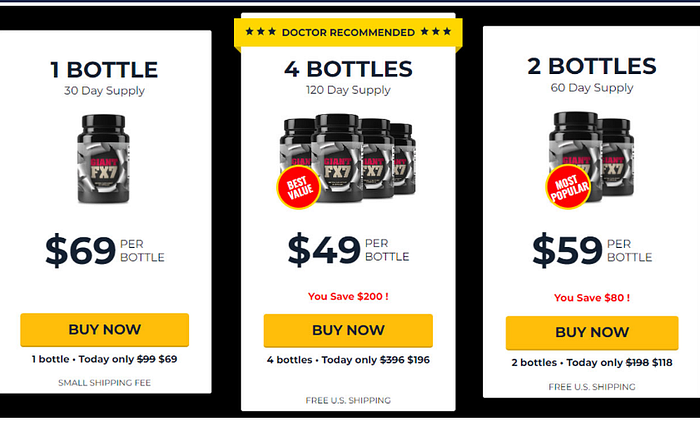
Task: Click the Doctor Recommended yellow banner
Action: click(348, 33)
